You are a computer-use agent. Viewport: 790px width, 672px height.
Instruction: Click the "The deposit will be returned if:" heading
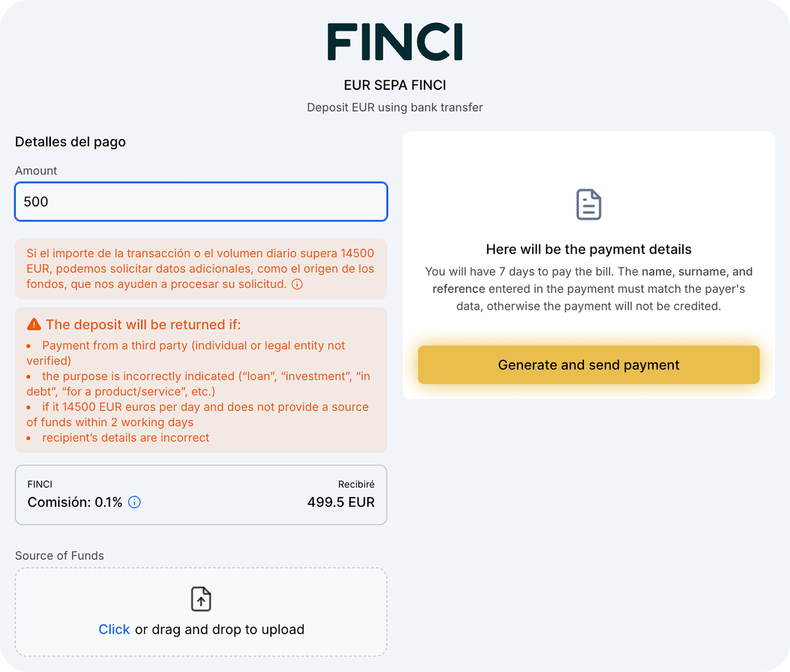(x=143, y=324)
